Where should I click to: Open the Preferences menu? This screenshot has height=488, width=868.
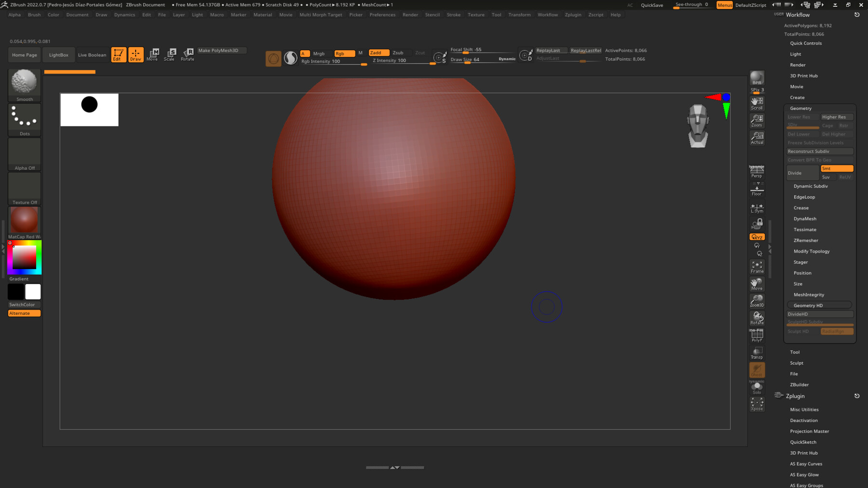click(x=382, y=14)
